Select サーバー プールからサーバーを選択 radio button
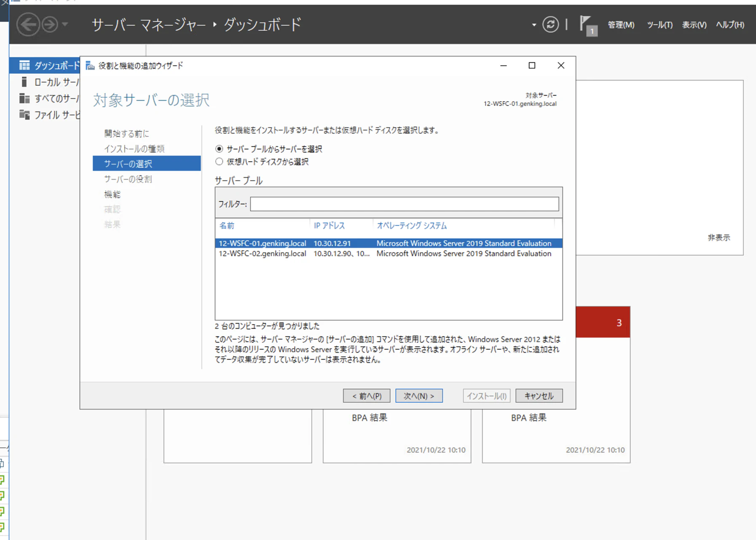 pos(219,149)
